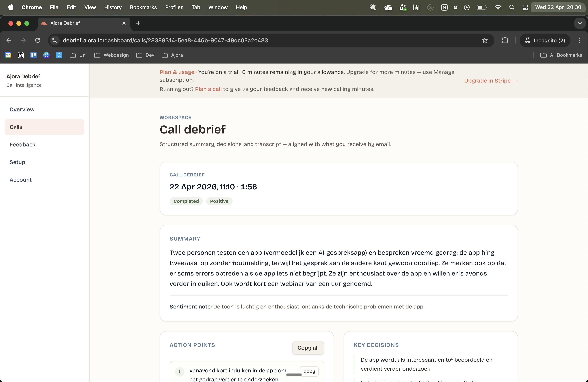Screen dimensions: 588x382
Task: Open the Ajora bookmarks folder
Action: 172,55
